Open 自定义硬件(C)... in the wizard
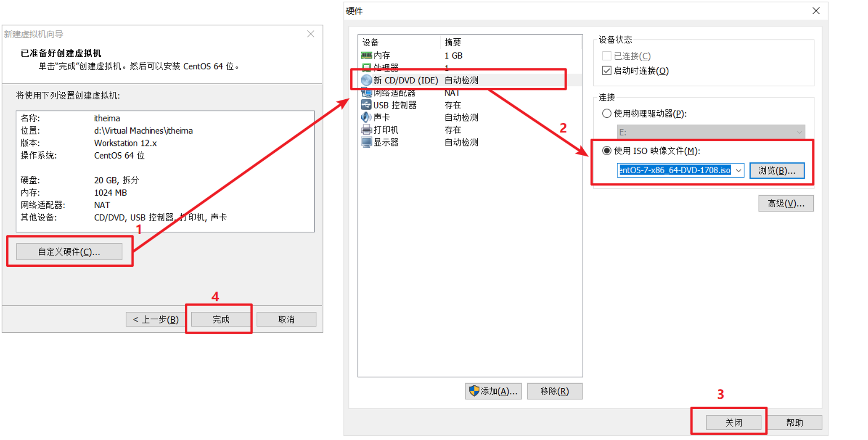868x440 pixels. [x=69, y=252]
